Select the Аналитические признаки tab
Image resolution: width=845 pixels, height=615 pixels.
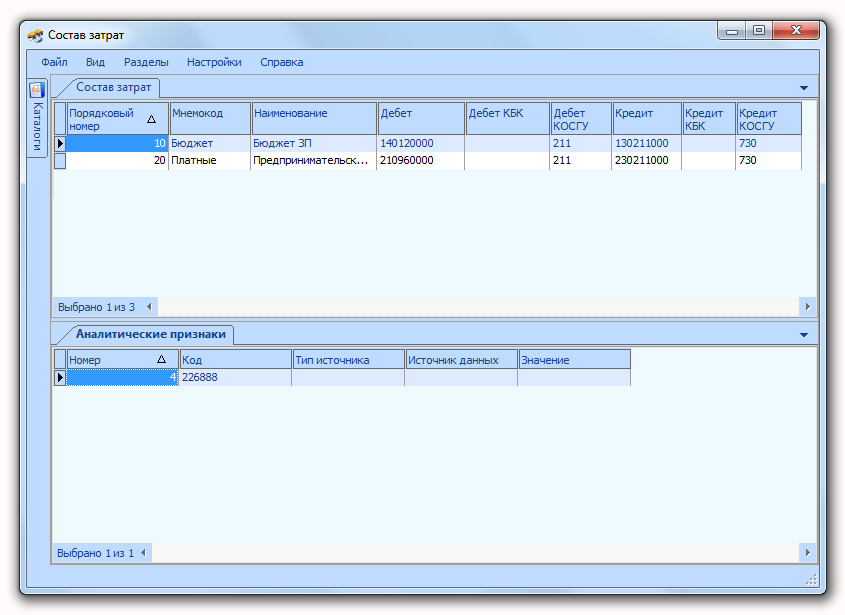[x=150, y=334]
